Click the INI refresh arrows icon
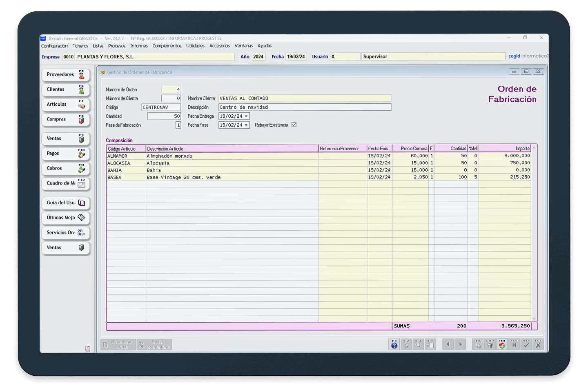This screenshot has width=588, height=388. [502, 344]
